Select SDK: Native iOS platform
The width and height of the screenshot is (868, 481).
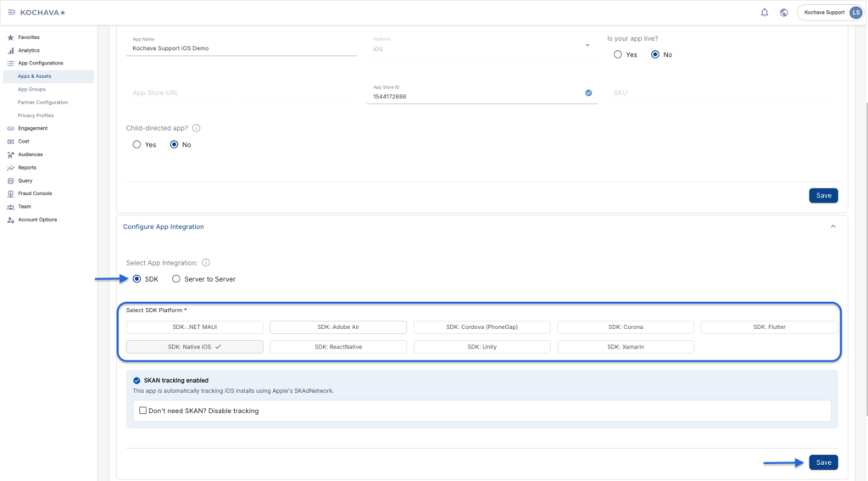point(195,347)
